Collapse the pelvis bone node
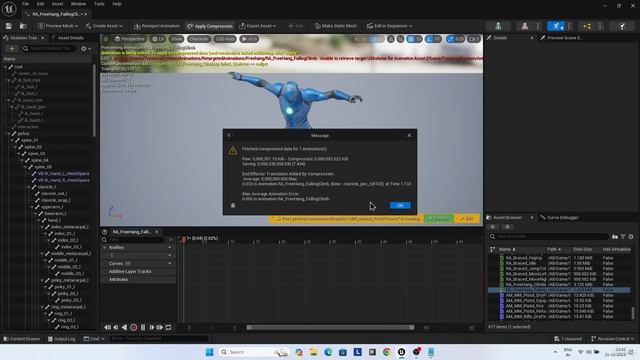 9,133
